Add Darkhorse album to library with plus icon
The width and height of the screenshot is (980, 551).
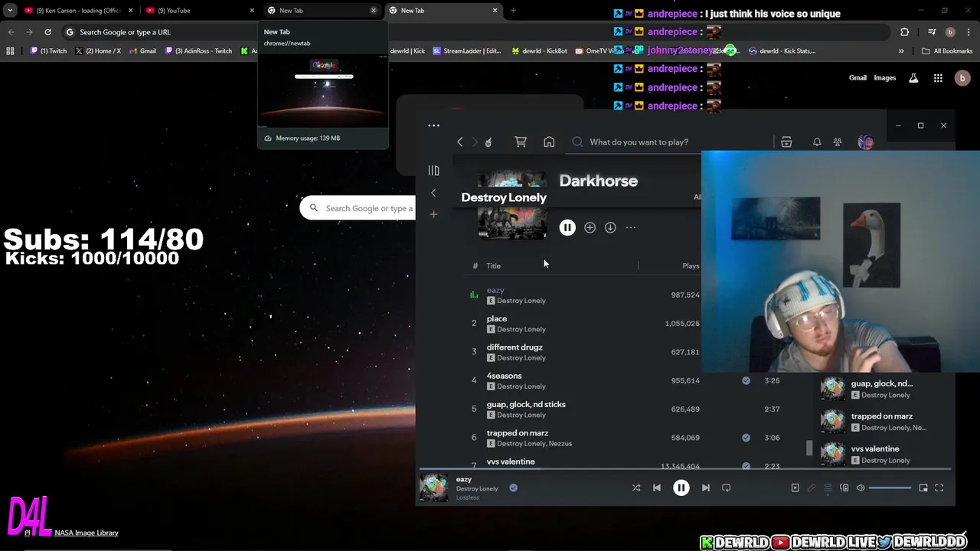[x=590, y=227]
